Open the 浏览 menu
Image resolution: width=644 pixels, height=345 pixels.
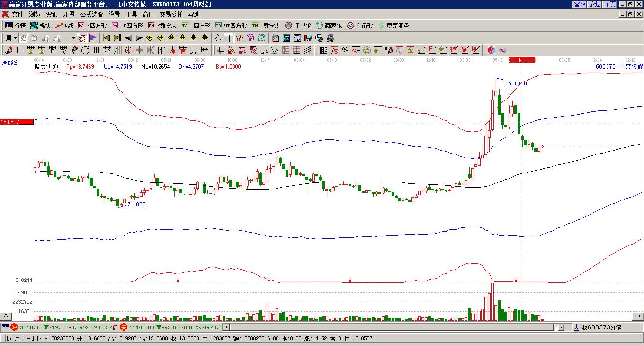[35, 14]
